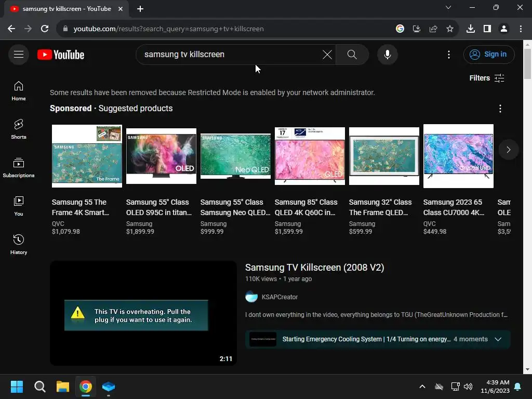Open the Chrome three-dot menu
The width and height of the screenshot is (532, 399).
click(521, 29)
